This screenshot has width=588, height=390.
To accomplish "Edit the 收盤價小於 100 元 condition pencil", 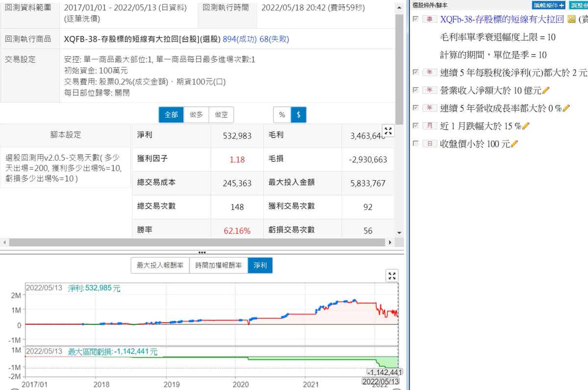I will click(515, 144).
